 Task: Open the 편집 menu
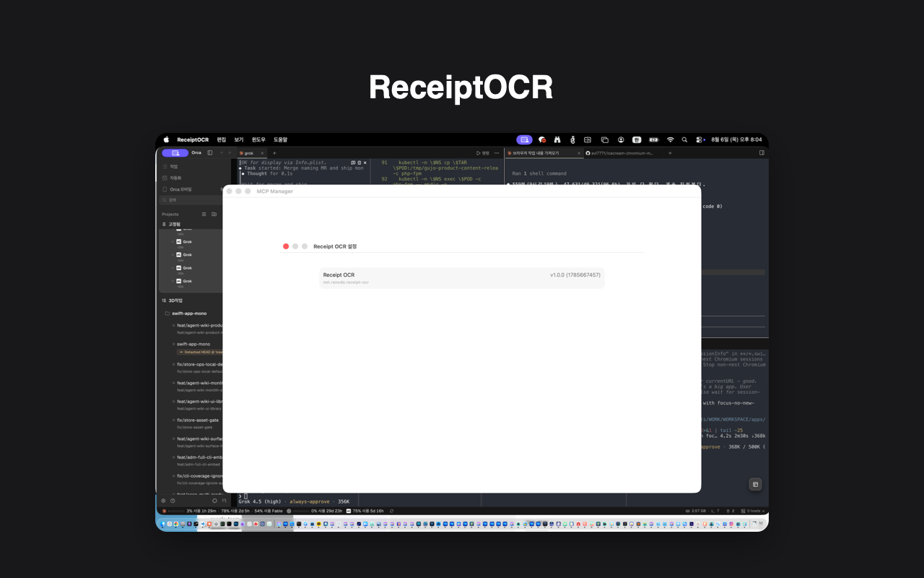tap(222, 139)
